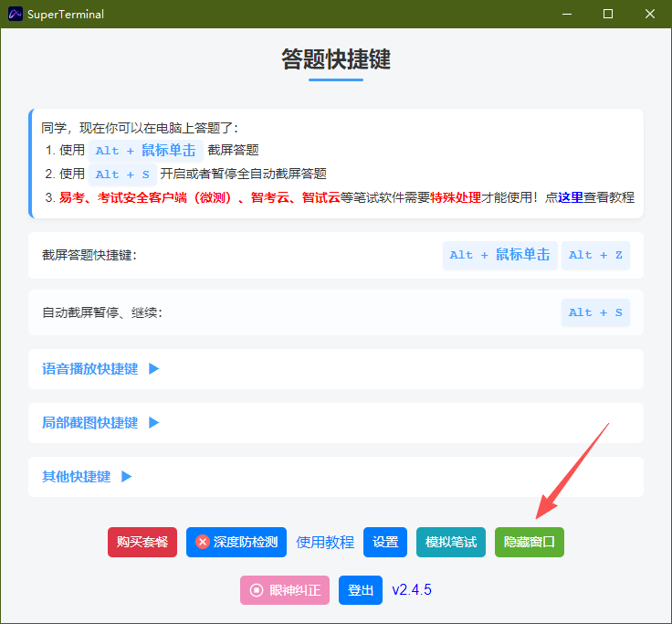Click the red 特殊处理 text
Screen dimensions: 672x624
pos(456,197)
